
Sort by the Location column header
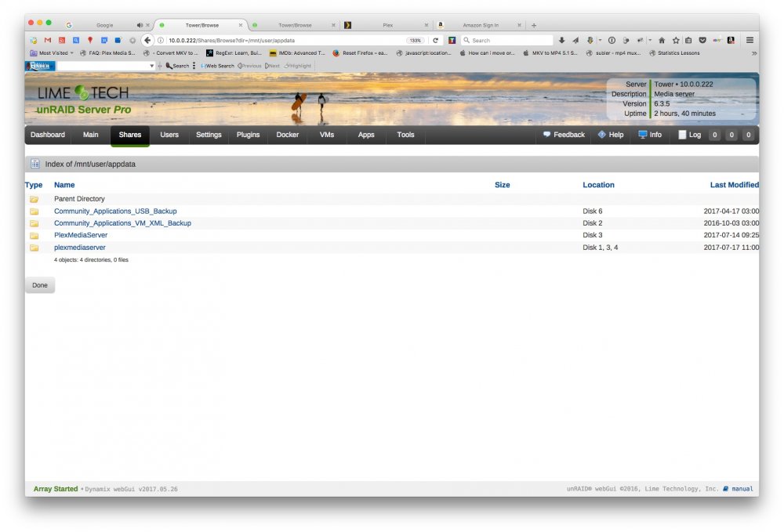pos(598,185)
